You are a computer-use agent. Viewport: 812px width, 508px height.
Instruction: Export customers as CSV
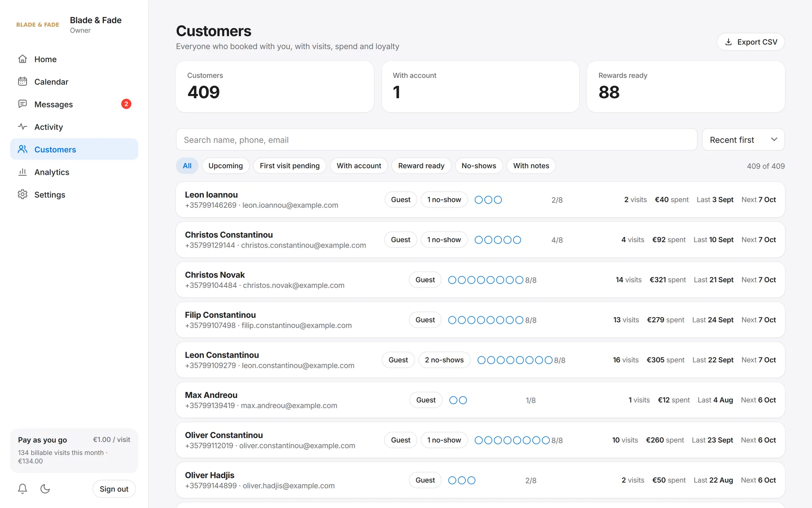click(x=751, y=42)
